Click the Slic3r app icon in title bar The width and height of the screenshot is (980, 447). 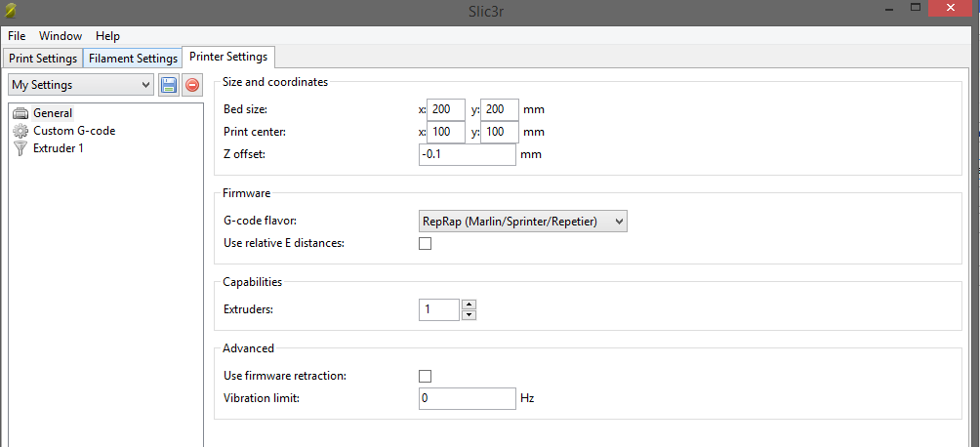coord(13,11)
